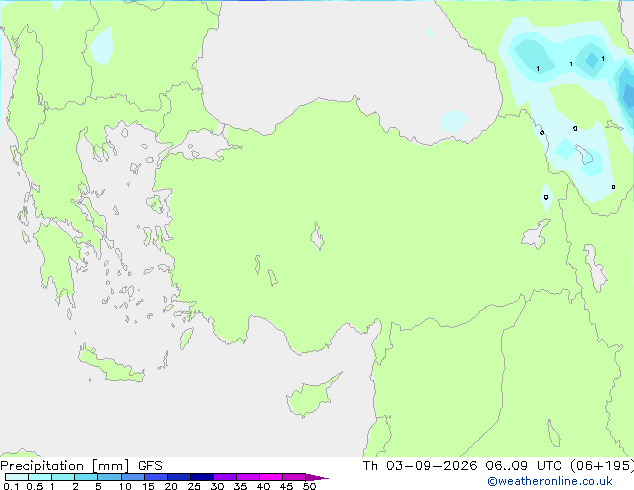Screen dimensions: 634x490
Task: Click the island of Crete on the map
Action: point(110,365)
